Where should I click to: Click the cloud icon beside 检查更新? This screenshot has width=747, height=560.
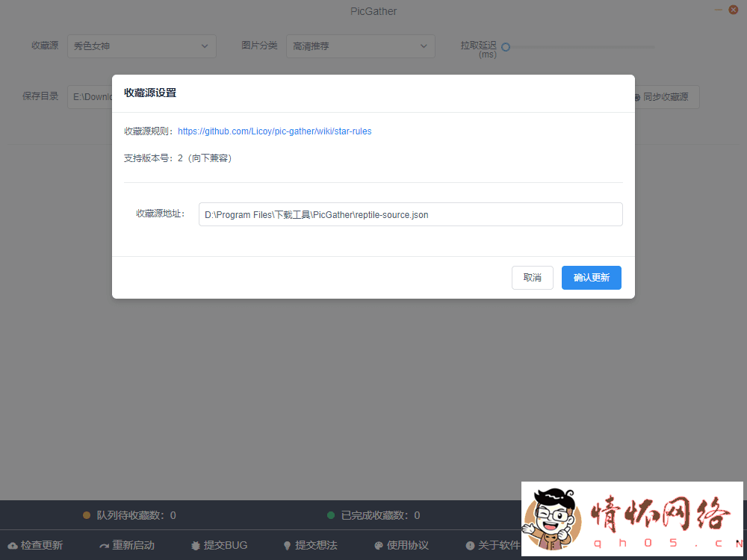13,546
